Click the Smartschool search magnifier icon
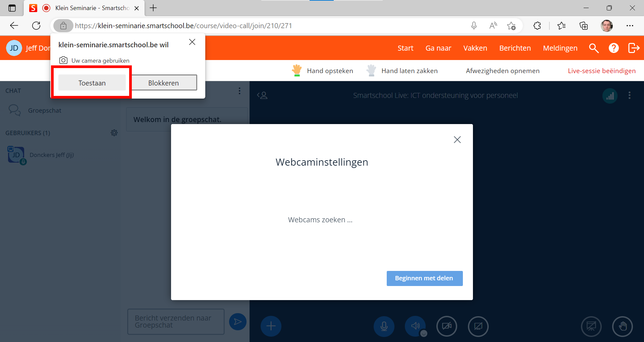Viewport: 644px width, 342px height. pyautogui.click(x=594, y=48)
